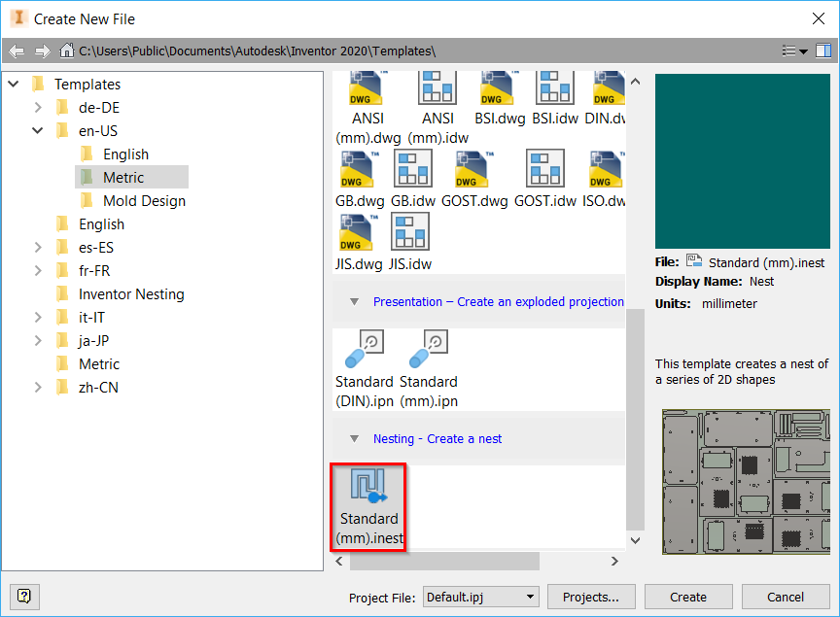
Task: Click the horizontal scrollbar thumb under templates
Action: pyautogui.click(x=444, y=561)
